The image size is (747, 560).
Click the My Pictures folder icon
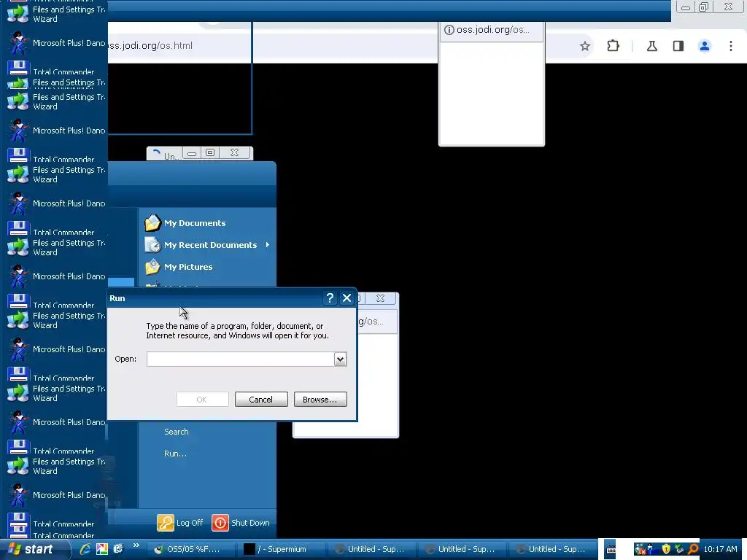[152, 267]
